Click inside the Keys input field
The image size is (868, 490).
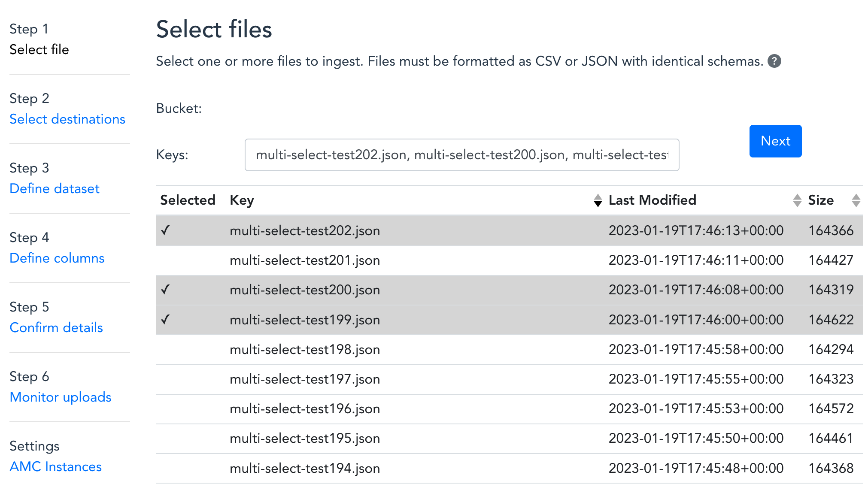(461, 155)
